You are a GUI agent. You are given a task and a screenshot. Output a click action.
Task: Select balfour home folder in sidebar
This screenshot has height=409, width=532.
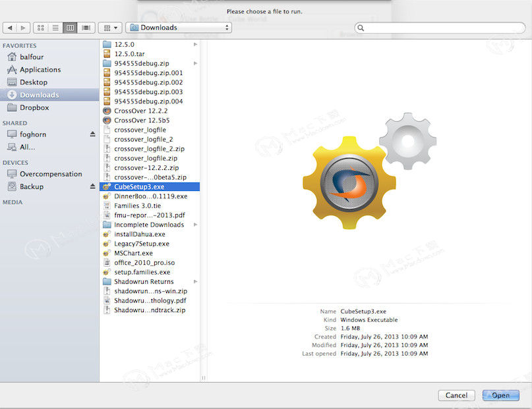point(49,57)
